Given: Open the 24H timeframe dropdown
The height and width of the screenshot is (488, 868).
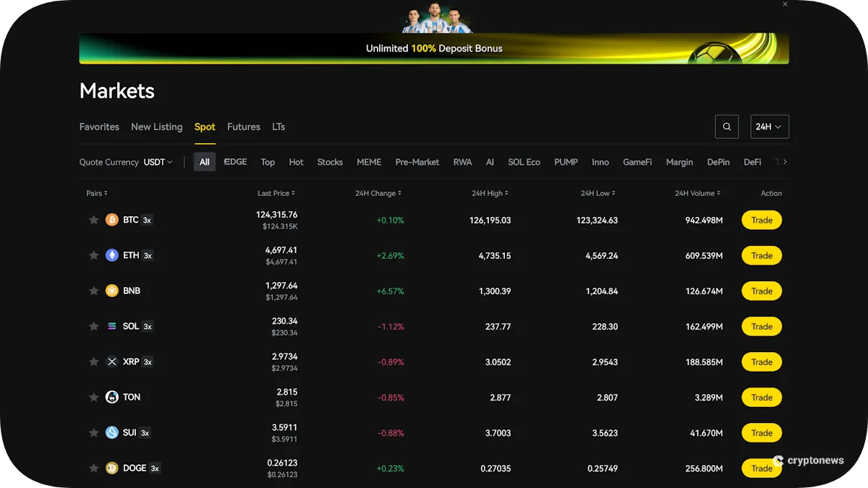Looking at the screenshot, I should pyautogui.click(x=769, y=126).
